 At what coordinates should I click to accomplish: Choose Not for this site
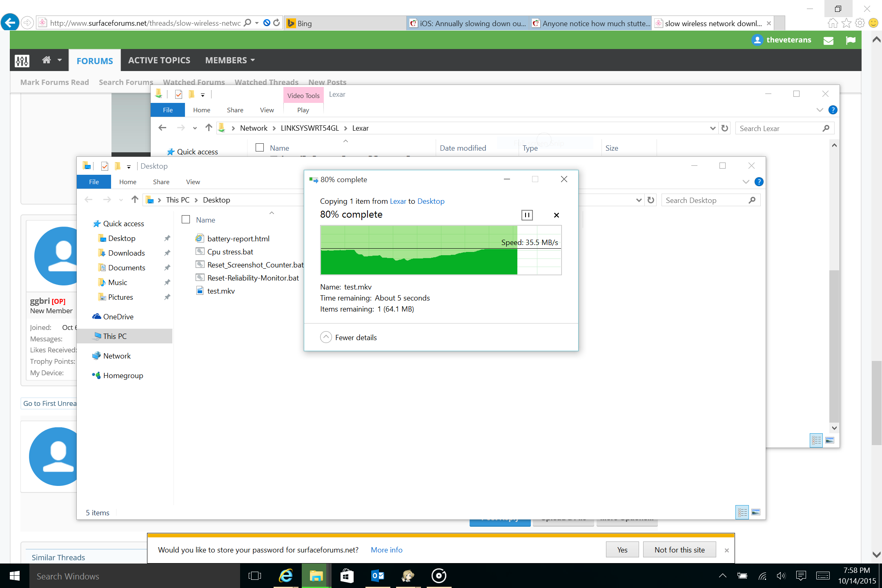(679, 550)
